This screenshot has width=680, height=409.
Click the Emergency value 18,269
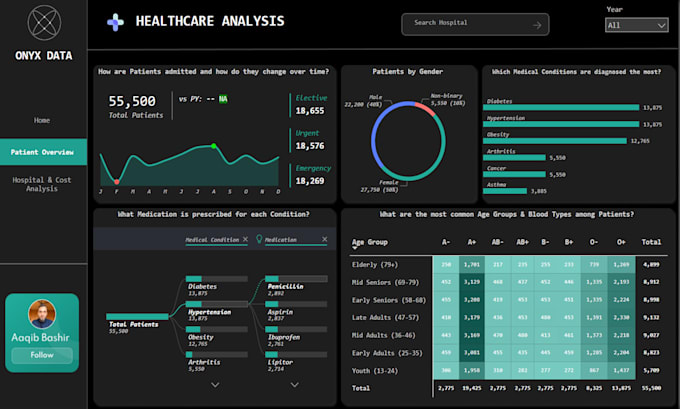tap(310, 181)
